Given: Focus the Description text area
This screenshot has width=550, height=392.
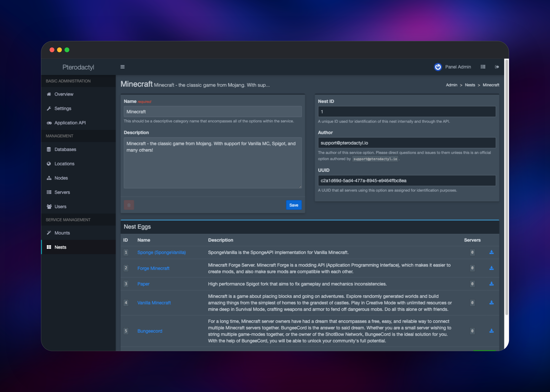Looking at the screenshot, I should click(213, 163).
